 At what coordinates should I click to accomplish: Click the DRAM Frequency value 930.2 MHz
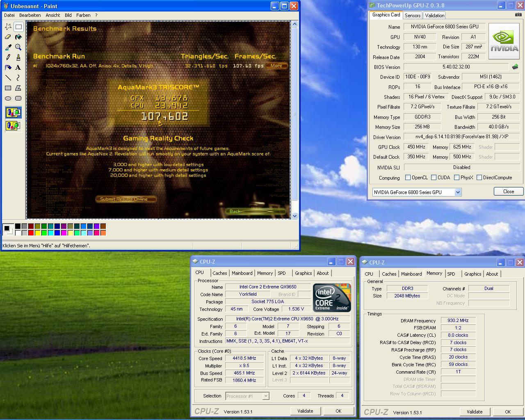458,321
